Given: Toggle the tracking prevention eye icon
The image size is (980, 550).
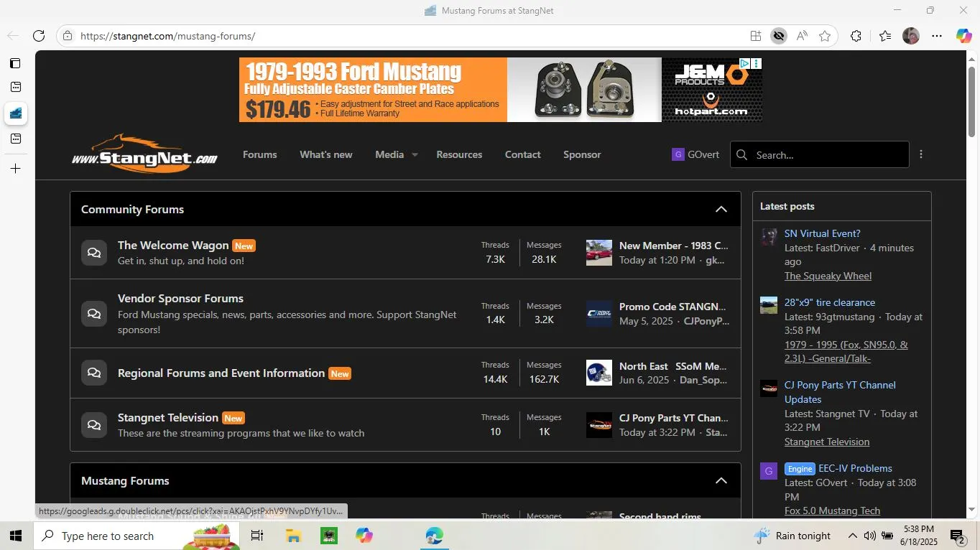Looking at the screenshot, I should (778, 36).
